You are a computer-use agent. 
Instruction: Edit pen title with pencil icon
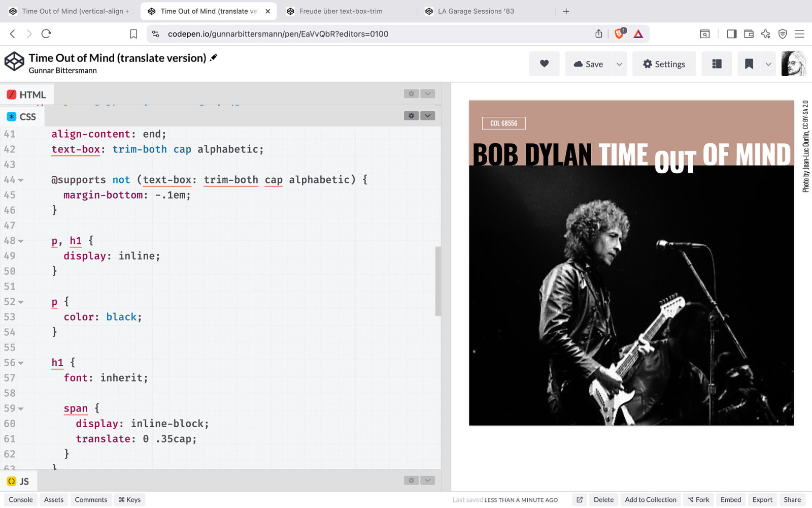(214, 57)
